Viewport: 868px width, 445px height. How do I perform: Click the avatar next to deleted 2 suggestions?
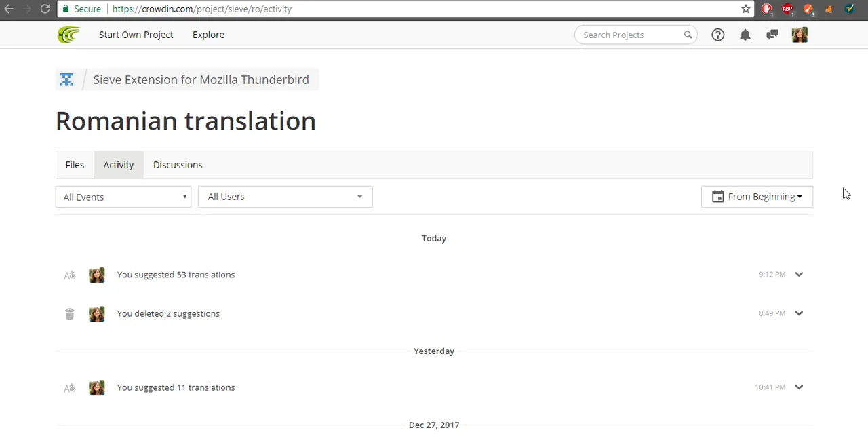click(97, 313)
